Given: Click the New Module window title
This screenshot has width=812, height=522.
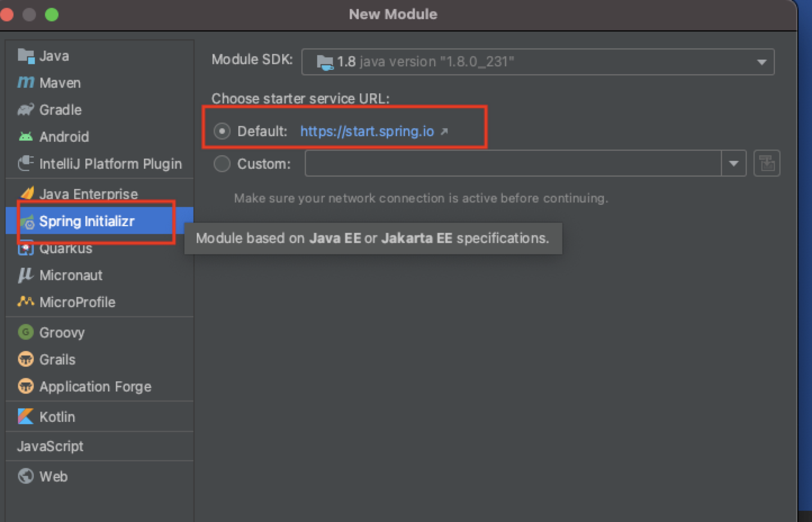Looking at the screenshot, I should coord(393,15).
